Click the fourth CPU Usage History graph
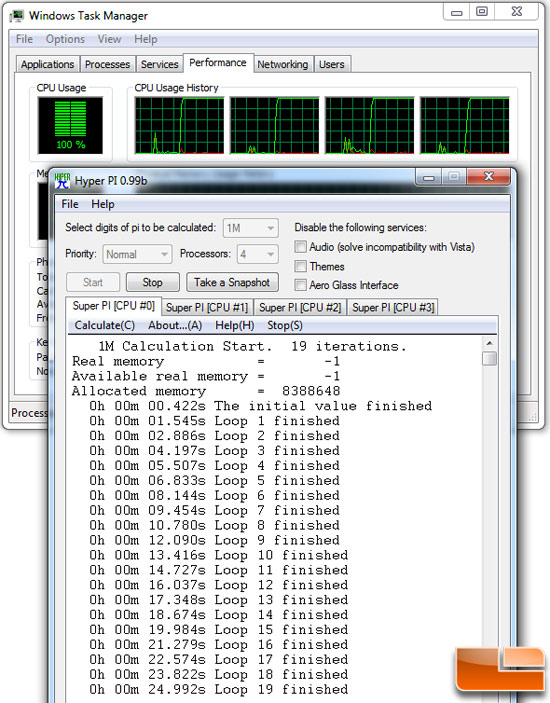The width and height of the screenshot is (550, 703). [464, 126]
